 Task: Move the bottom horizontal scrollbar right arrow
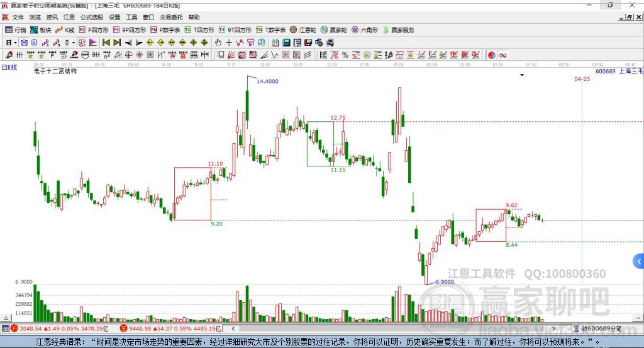click(x=553, y=329)
